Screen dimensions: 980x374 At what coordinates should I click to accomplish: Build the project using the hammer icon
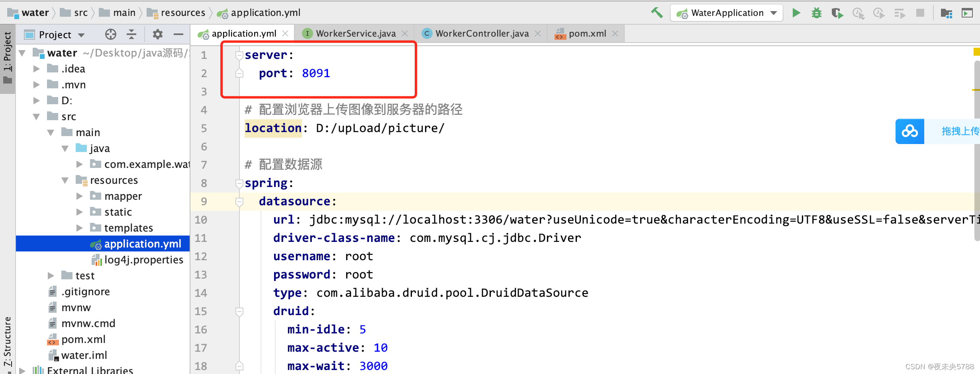point(657,12)
